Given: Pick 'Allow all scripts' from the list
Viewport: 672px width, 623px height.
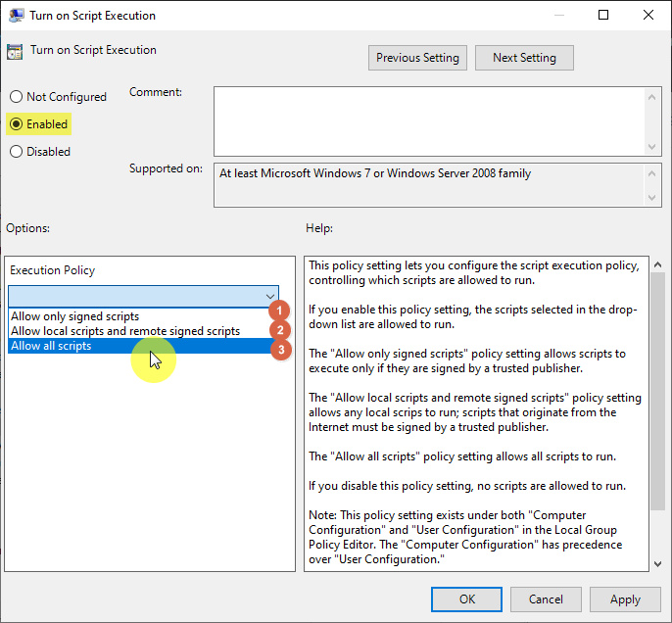Looking at the screenshot, I should coord(51,346).
